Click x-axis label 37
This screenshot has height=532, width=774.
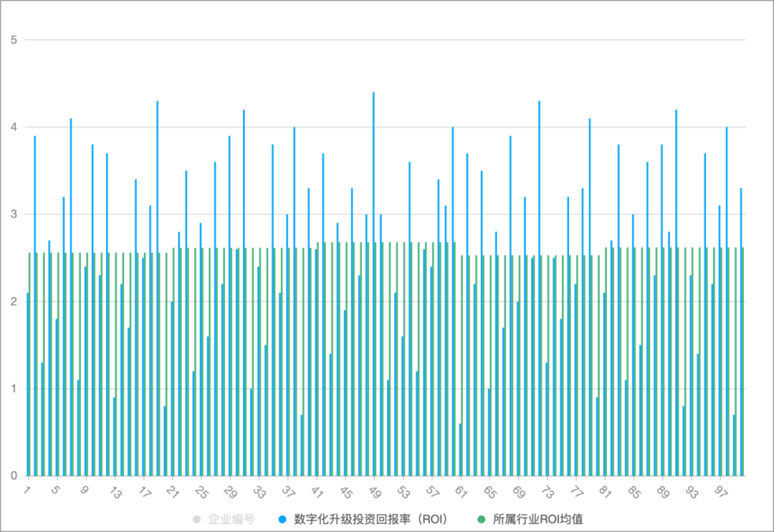pyautogui.click(x=288, y=492)
